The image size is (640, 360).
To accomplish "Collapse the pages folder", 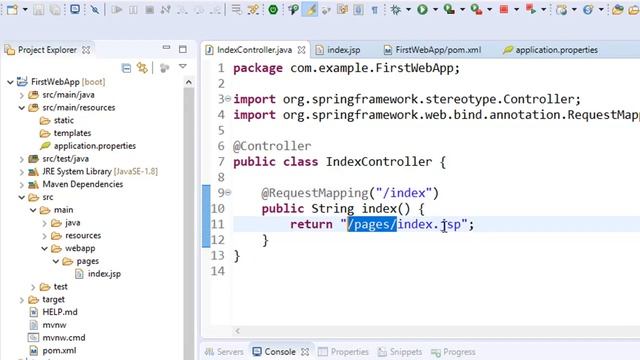I will [56, 261].
